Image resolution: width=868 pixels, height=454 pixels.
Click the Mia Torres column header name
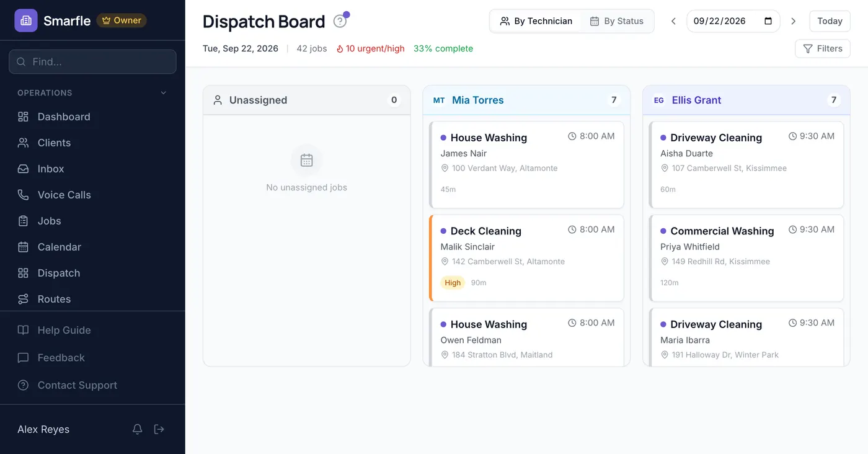click(477, 100)
